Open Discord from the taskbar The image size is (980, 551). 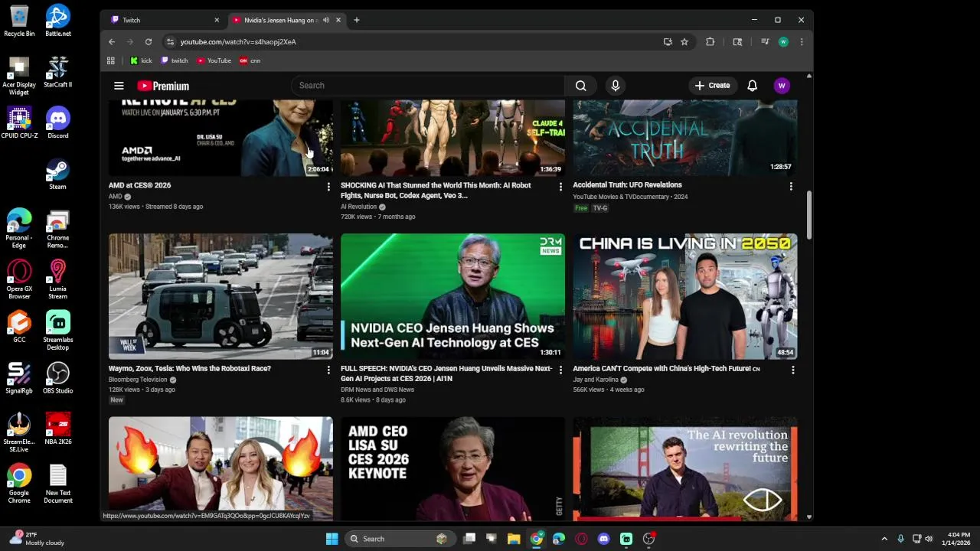click(603, 539)
